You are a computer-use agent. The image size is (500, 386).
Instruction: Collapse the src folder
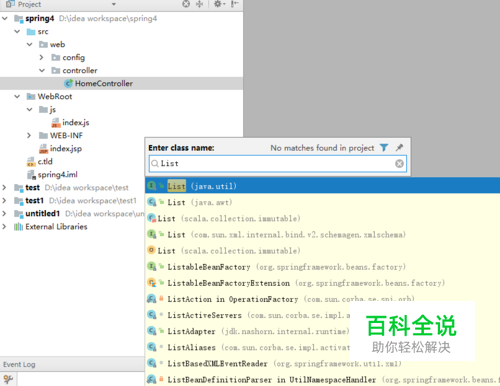point(17,31)
